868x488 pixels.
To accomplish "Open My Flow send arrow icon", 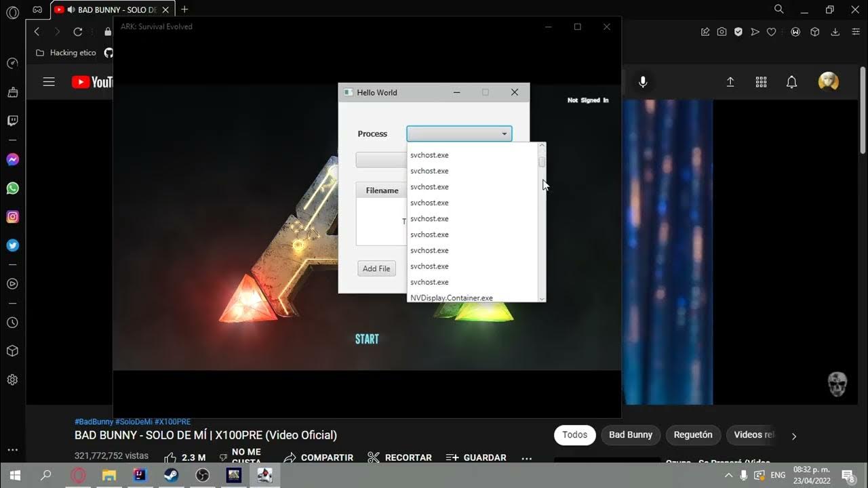I will [x=755, y=32].
